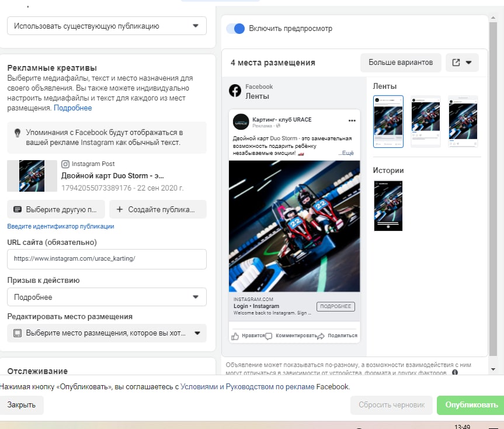This screenshot has height=429, width=504.
Task: Click the Facebook logo icon above Ленты
Action: point(235,91)
